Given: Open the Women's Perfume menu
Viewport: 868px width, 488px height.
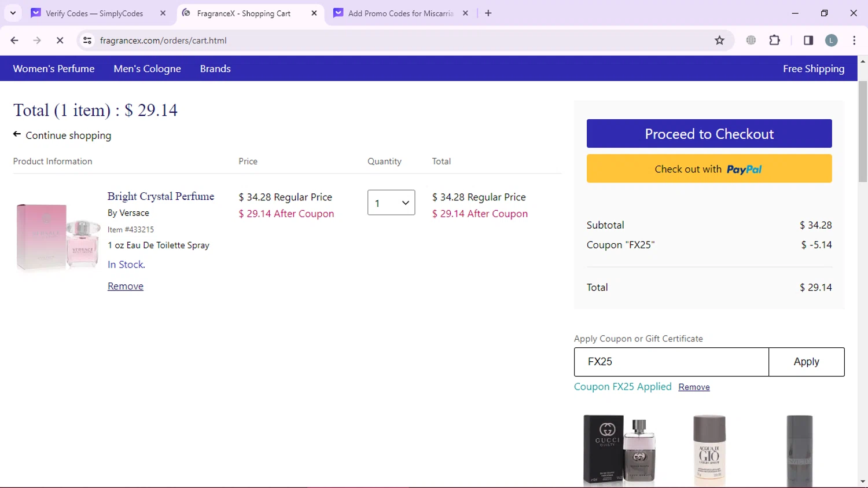Looking at the screenshot, I should click(x=54, y=68).
